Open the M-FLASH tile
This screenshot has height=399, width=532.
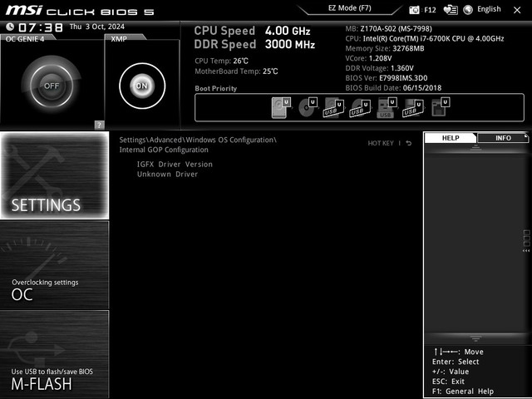click(55, 354)
